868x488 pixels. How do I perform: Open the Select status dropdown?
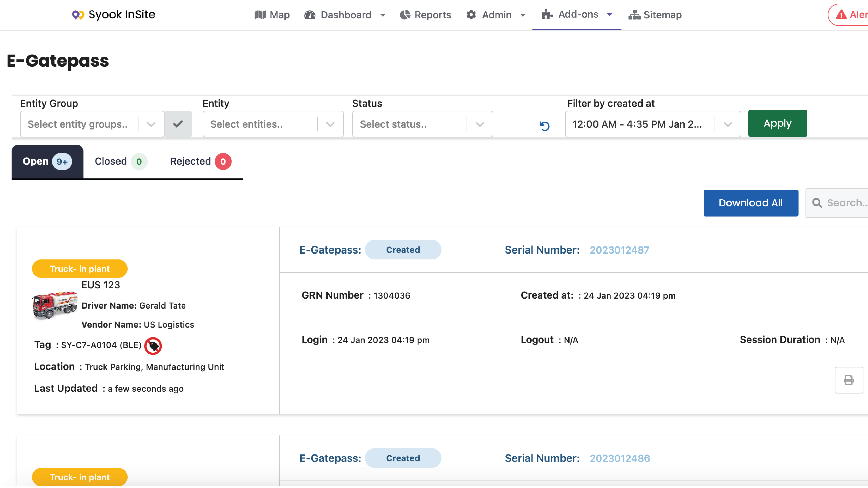[480, 124]
